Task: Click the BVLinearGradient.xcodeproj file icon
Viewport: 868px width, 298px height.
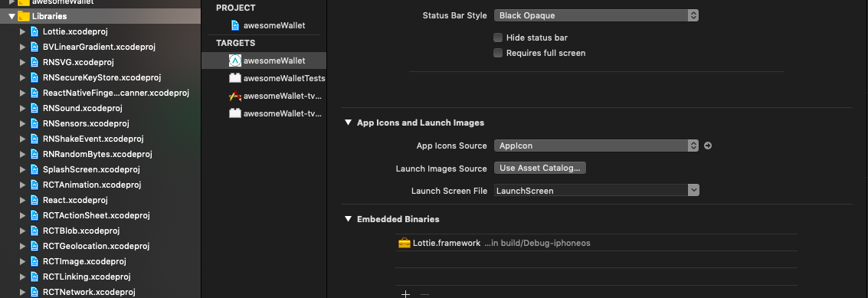Action: [x=34, y=47]
